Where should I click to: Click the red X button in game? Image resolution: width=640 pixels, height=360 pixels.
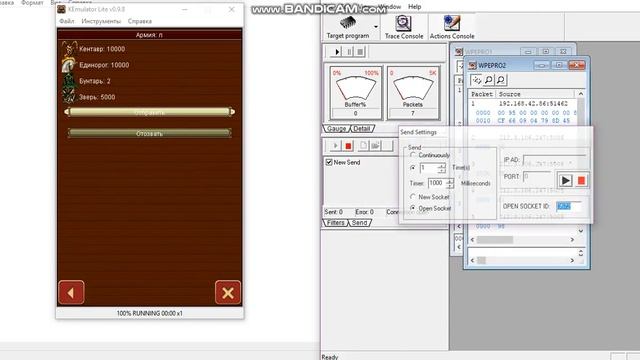coord(228,292)
